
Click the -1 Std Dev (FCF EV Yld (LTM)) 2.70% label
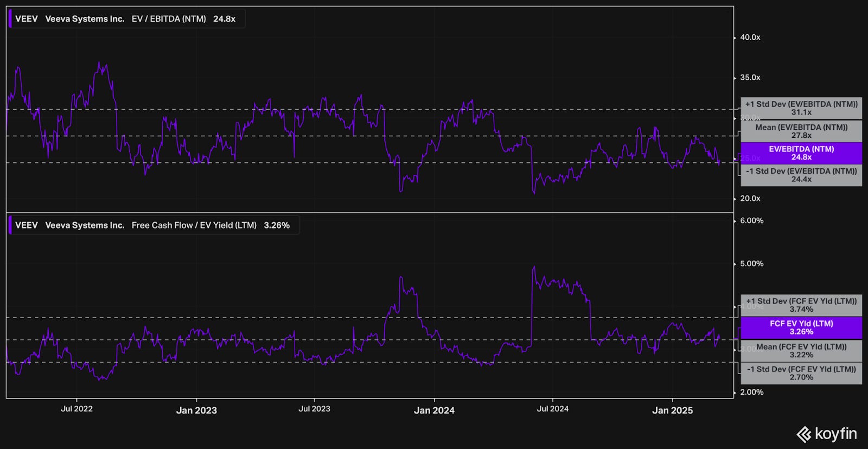pyautogui.click(x=801, y=373)
